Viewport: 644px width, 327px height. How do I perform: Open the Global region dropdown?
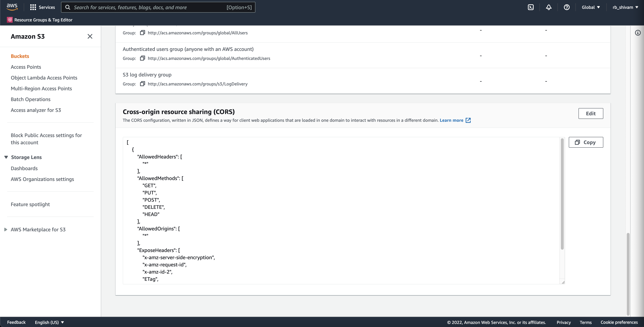pos(591,7)
